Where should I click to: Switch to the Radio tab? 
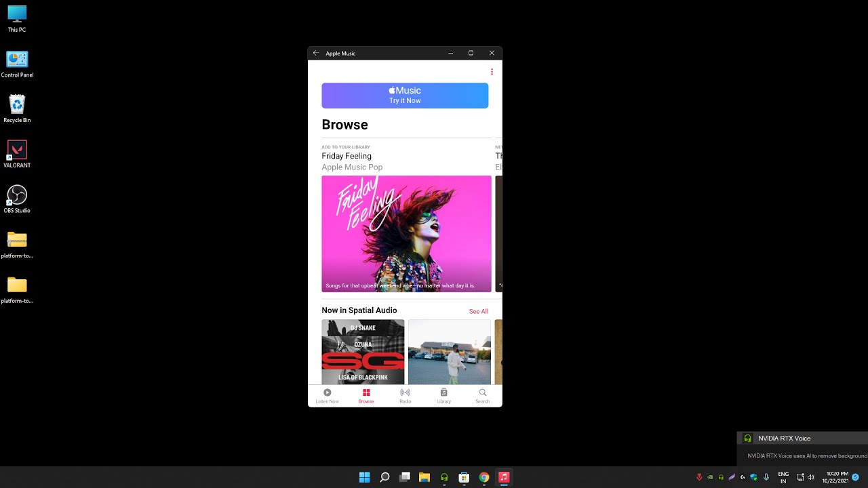405,396
